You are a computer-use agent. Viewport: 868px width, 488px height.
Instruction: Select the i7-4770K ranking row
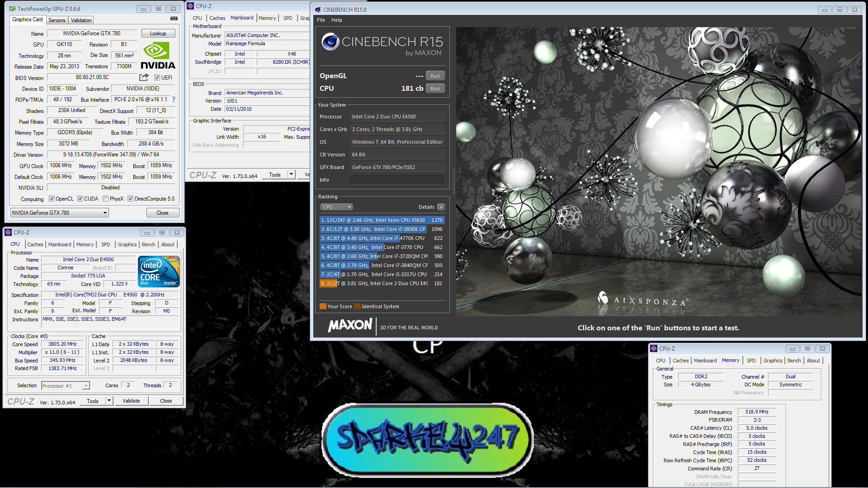(382, 238)
